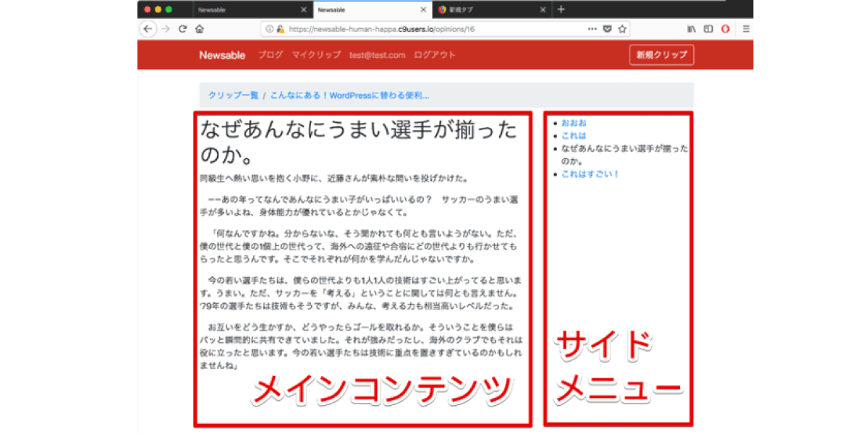Switch to the first Newsable tab

(x=254, y=10)
